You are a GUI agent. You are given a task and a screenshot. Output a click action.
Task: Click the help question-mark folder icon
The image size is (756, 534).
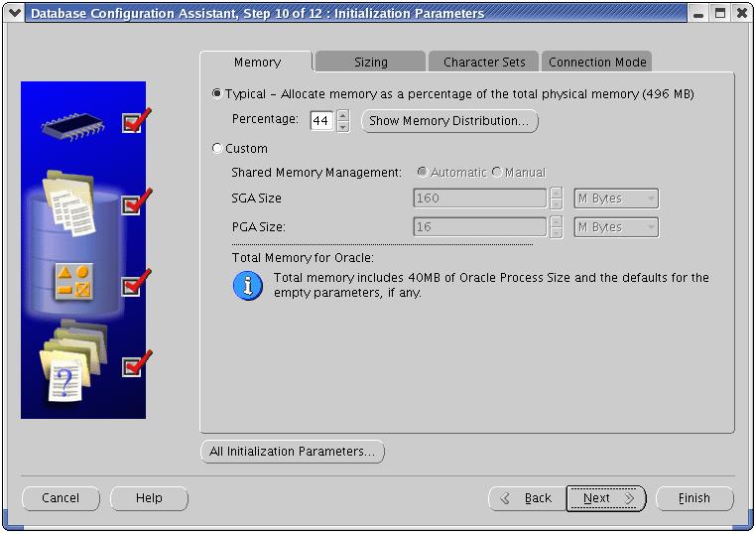[x=65, y=366]
